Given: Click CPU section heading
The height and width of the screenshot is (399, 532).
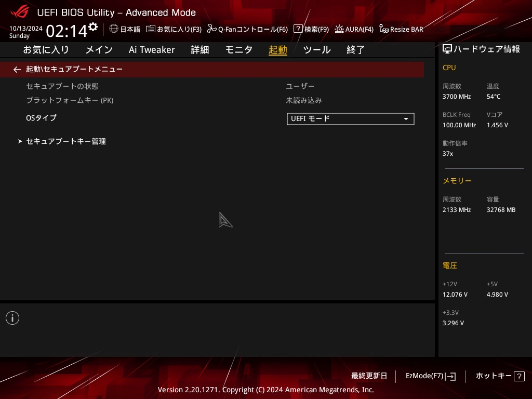Looking at the screenshot, I should pos(449,68).
